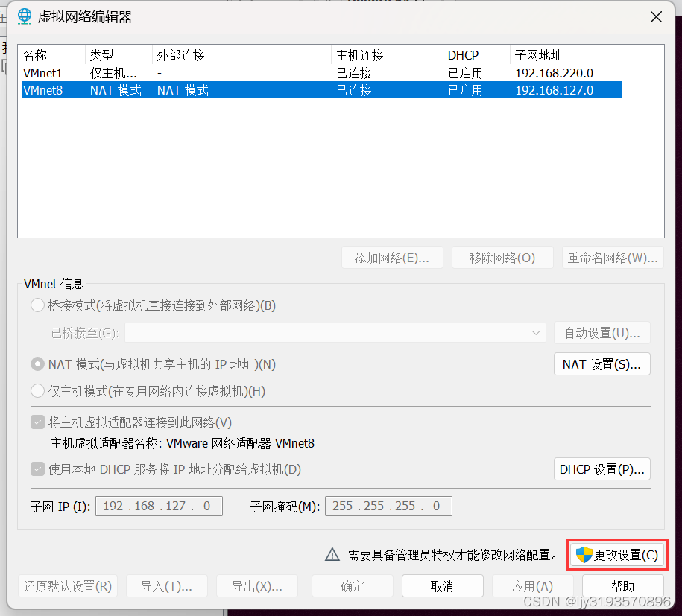Screen dimensions: 682x616
Task: Select the NAT 模式 radio button
Action: click(x=37, y=363)
